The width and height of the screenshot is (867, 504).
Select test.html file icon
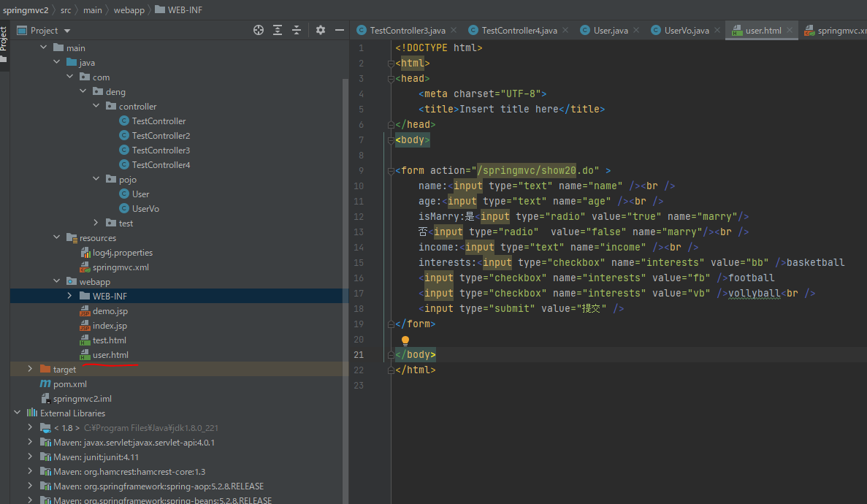(x=85, y=340)
